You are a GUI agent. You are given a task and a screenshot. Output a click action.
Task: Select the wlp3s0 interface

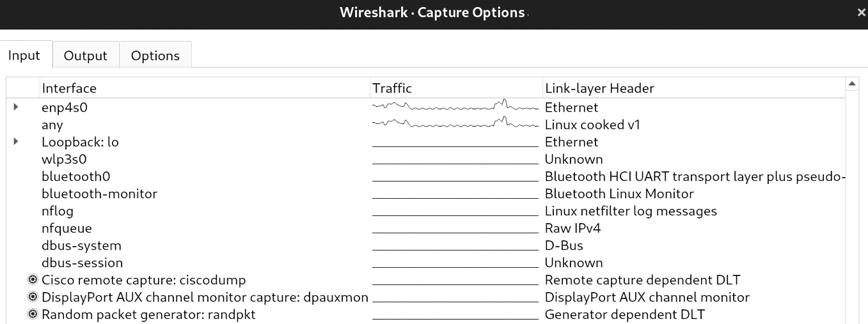point(64,159)
